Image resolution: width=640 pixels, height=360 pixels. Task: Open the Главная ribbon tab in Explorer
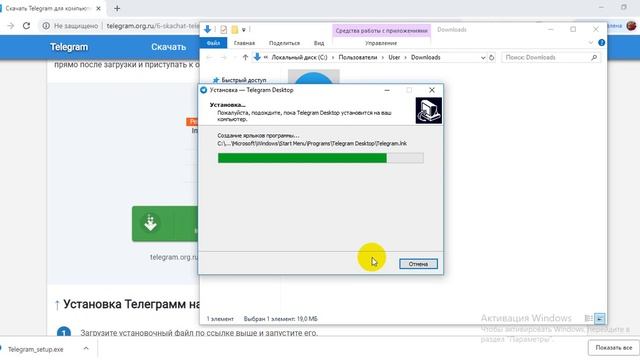244,43
